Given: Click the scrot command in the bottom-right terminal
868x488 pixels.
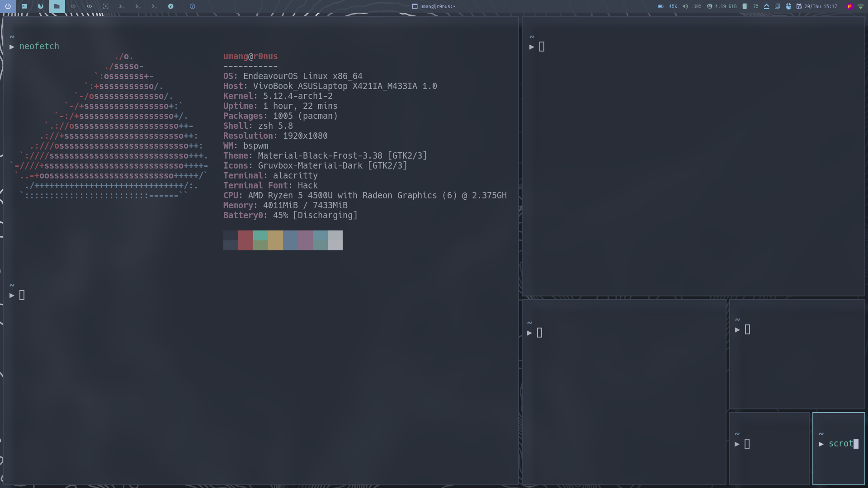Looking at the screenshot, I should (x=841, y=443).
